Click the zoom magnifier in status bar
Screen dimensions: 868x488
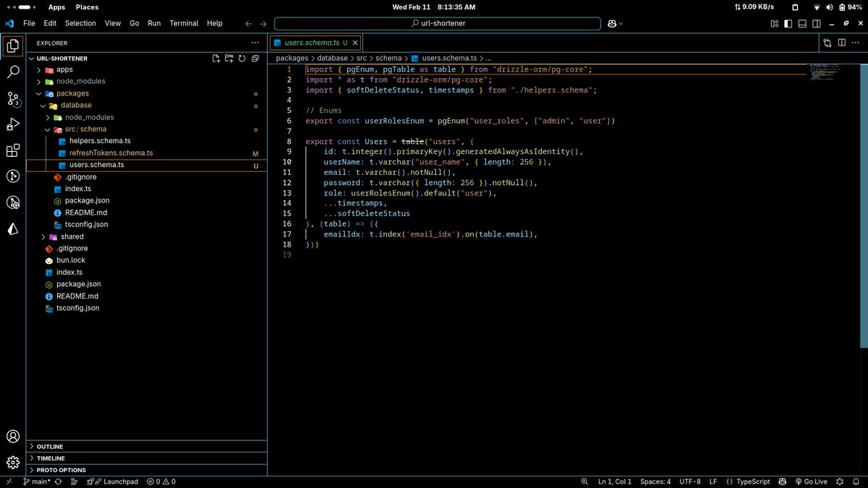coord(584,481)
